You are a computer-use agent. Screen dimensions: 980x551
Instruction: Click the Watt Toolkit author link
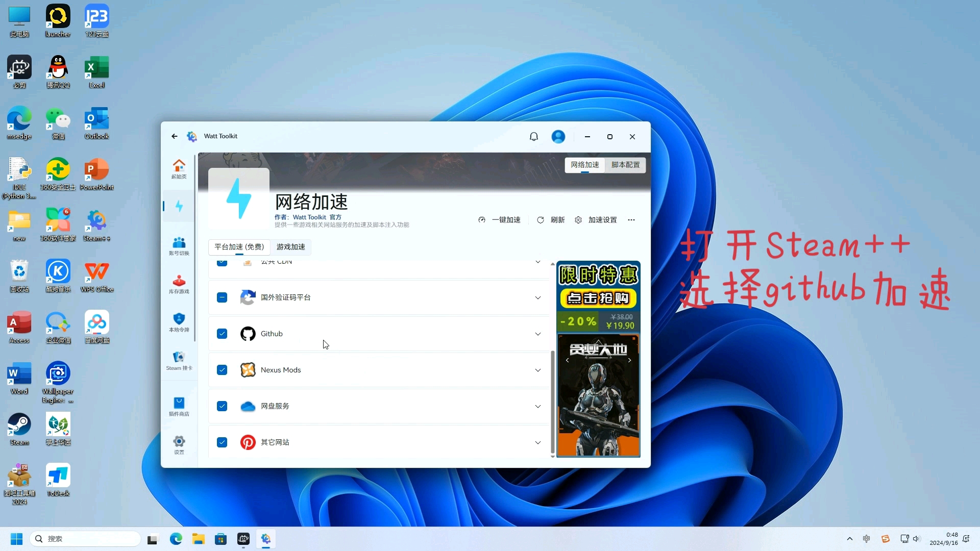(317, 217)
